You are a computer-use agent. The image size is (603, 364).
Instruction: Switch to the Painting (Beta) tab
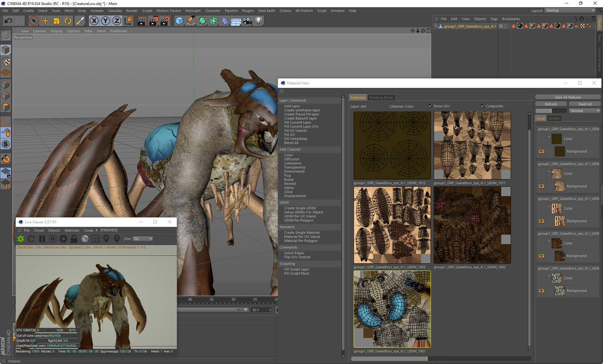[x=381, y=97]
